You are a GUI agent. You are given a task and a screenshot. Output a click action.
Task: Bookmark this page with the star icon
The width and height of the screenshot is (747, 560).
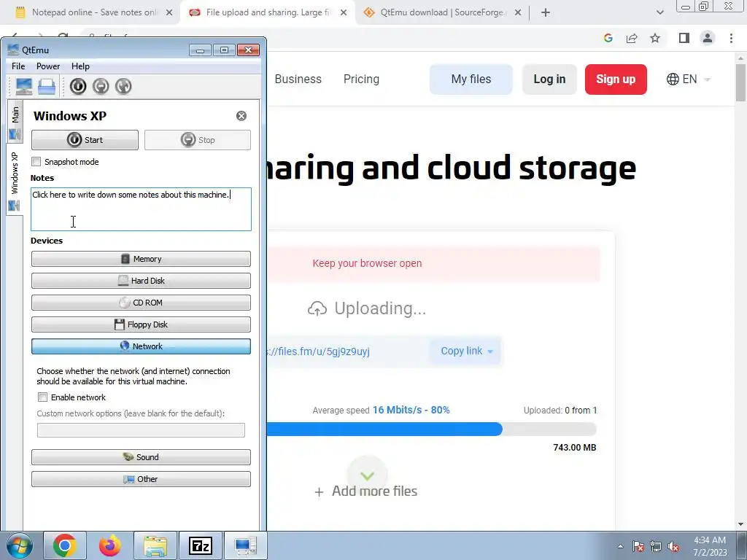655,38
